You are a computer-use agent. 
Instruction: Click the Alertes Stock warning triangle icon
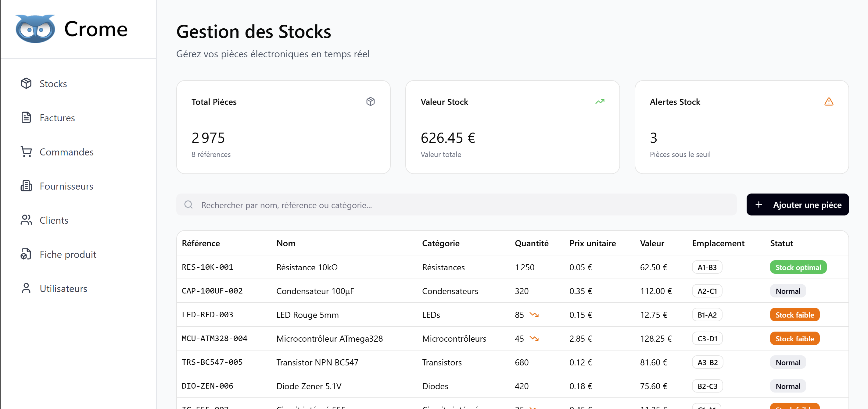coord(829,102)
